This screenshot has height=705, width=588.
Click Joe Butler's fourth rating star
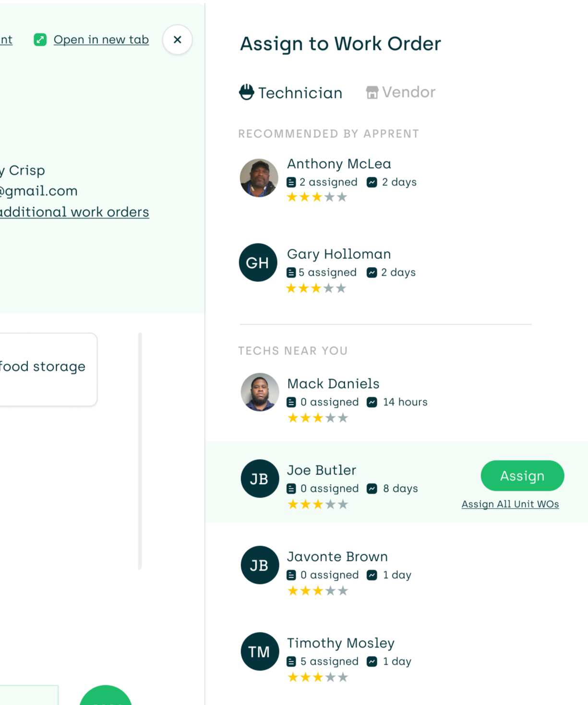point(330,504)
